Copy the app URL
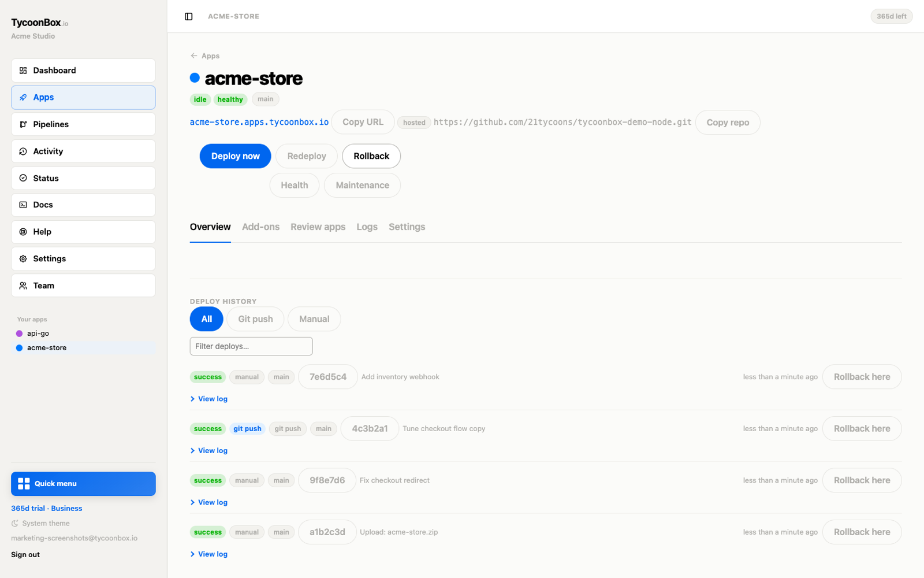This screenshot has width=924, height=578. [363, 122]
